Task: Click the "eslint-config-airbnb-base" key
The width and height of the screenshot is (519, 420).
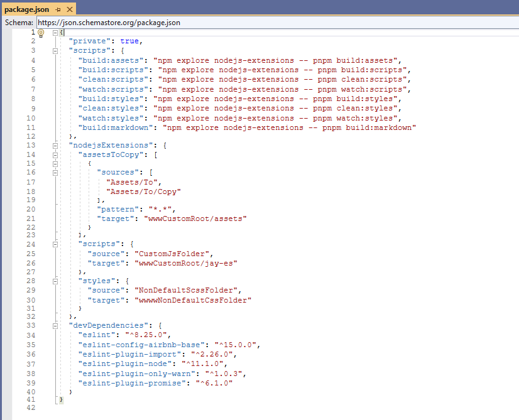Action: 141,345
